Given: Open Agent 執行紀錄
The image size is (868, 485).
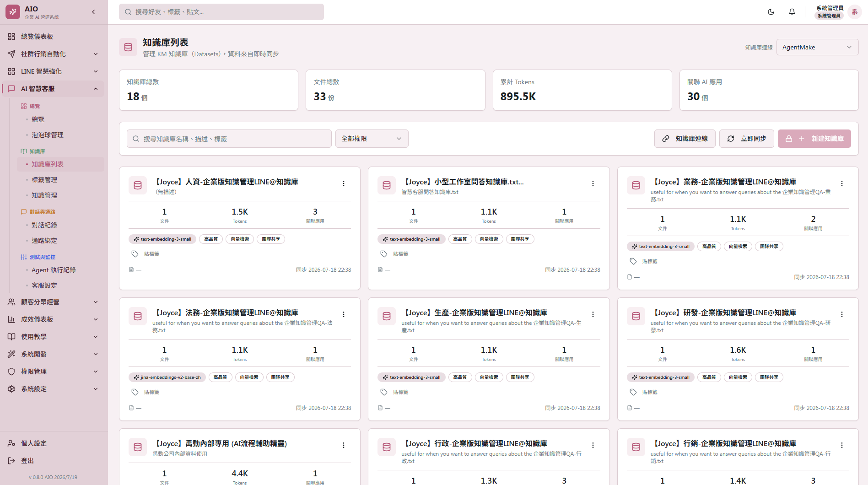Looking at the screenshot, I should pos(61,270).
